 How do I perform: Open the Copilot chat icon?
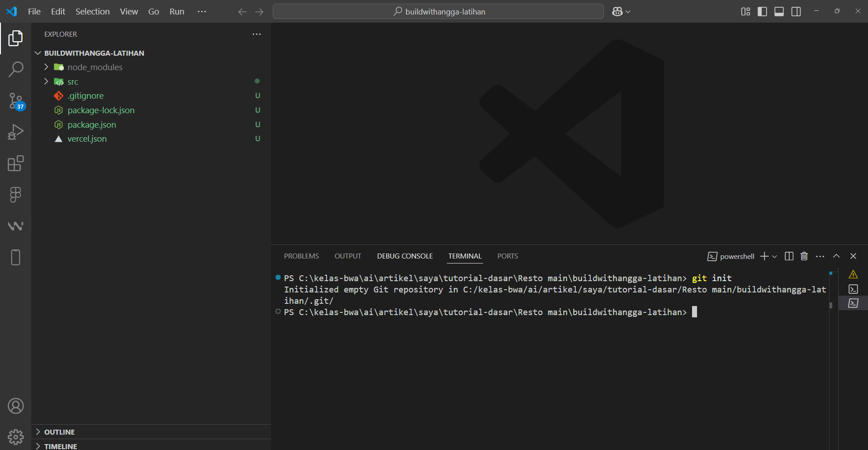point(617,12)
